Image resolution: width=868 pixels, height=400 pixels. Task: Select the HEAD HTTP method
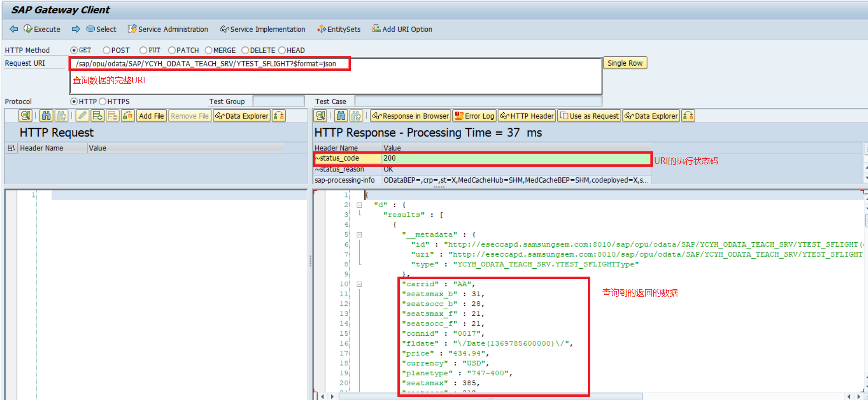pos(282,50)
